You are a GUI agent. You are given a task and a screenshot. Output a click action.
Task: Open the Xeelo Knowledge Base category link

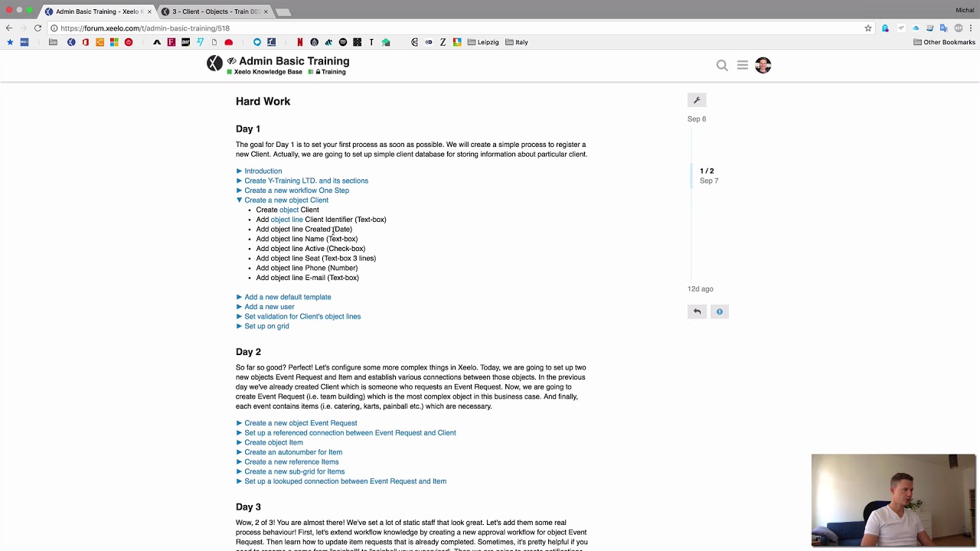(264, 72)
